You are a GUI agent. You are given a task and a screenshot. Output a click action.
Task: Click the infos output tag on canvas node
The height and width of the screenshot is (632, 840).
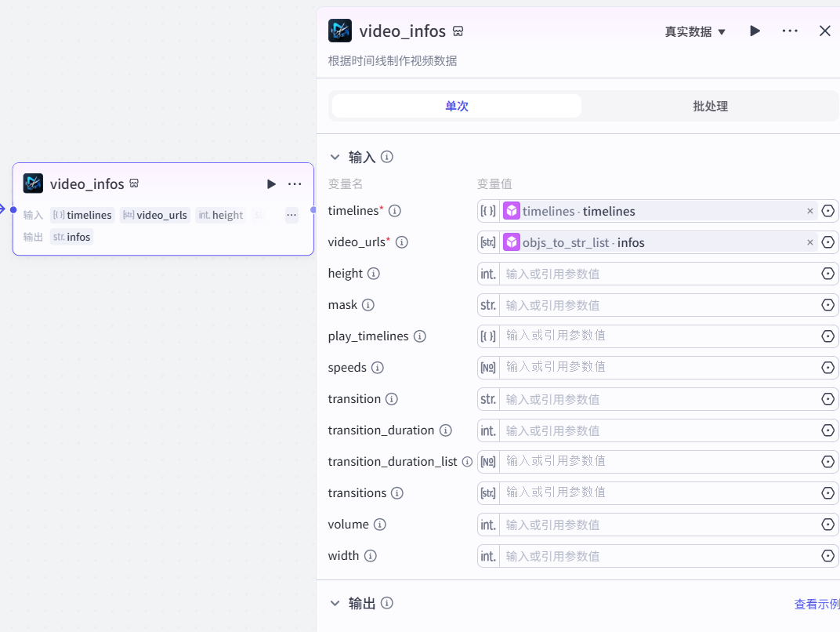point(72,237)
